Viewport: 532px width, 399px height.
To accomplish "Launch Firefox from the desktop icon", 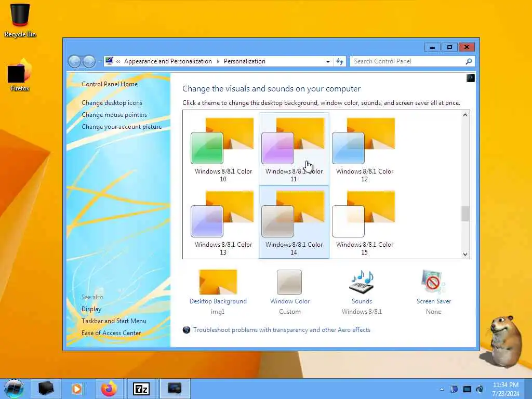I will coord(20,75).
